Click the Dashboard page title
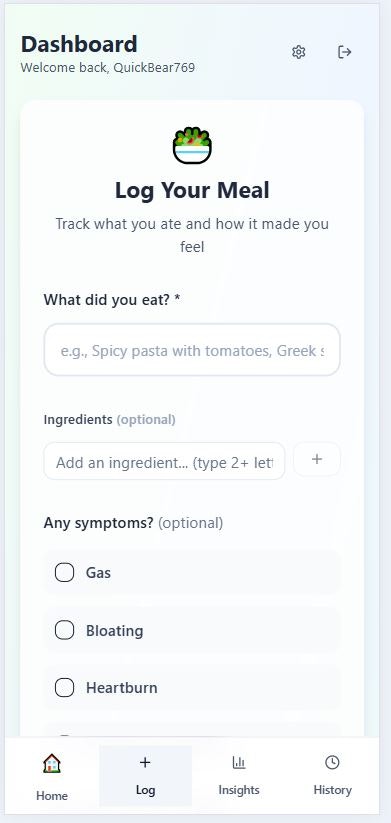 click(x=79, y=44)
